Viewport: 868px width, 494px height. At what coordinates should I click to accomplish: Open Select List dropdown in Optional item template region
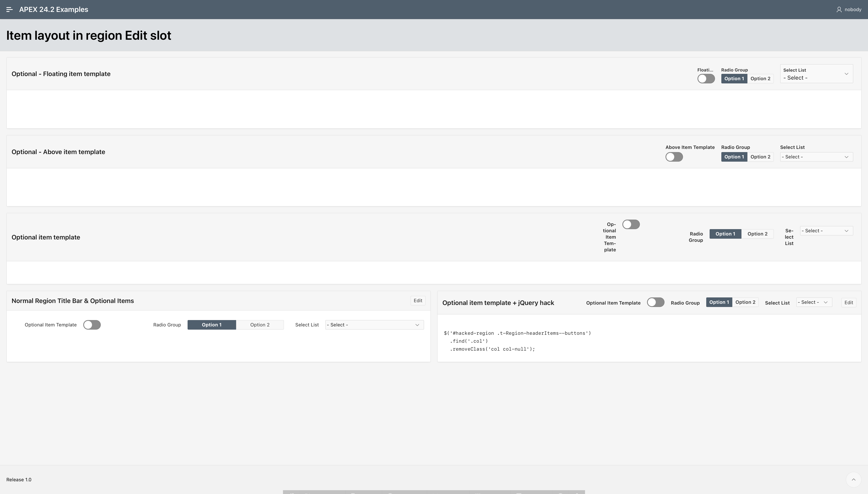pos(826,231)
